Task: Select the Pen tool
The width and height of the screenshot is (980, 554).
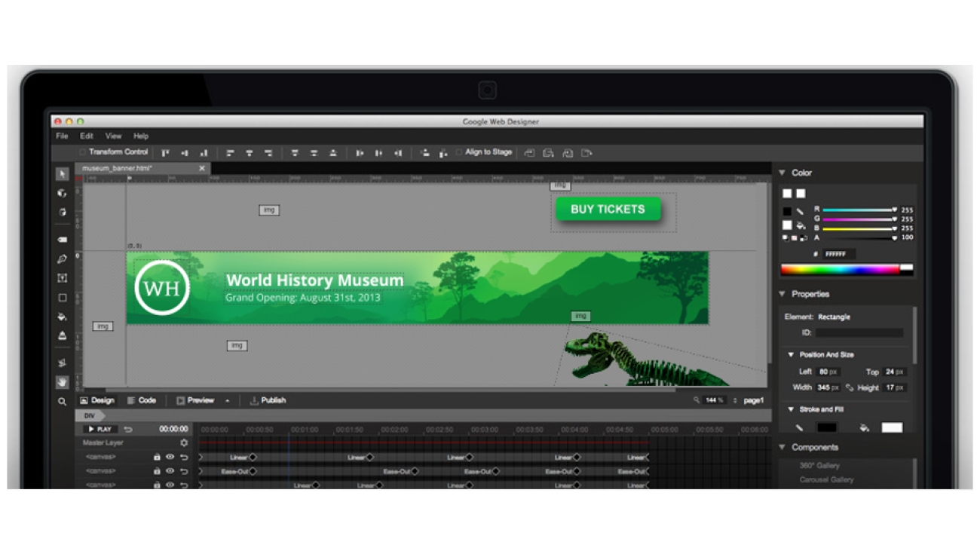Action: click(62, 259)
